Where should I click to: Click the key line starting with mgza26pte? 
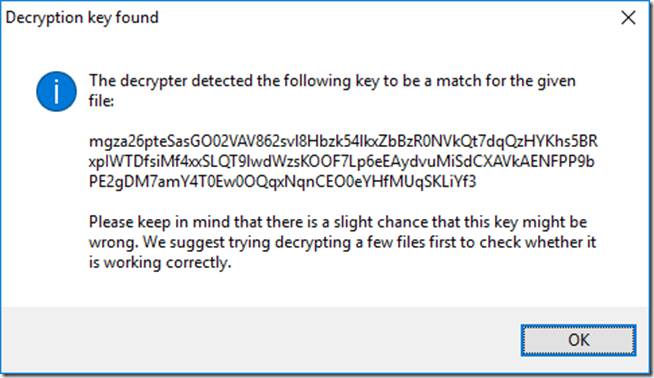(x=343, y=141)
